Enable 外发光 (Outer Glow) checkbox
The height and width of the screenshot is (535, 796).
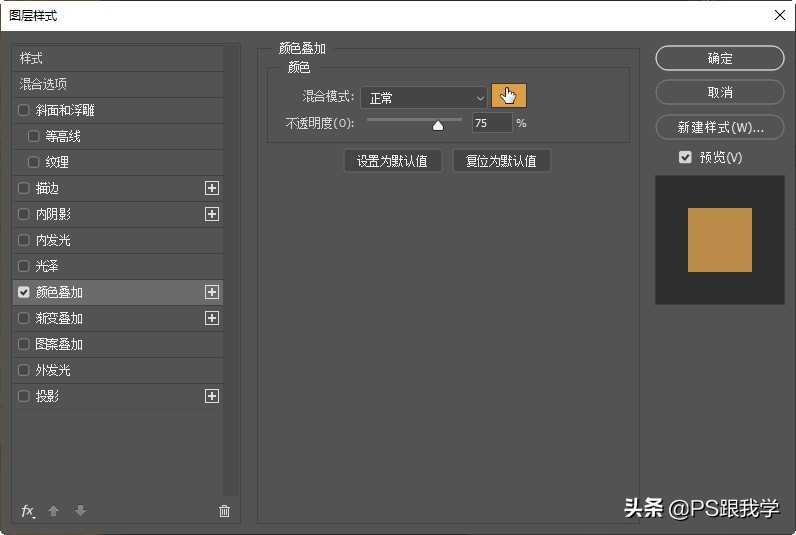[x=23, y=370]
